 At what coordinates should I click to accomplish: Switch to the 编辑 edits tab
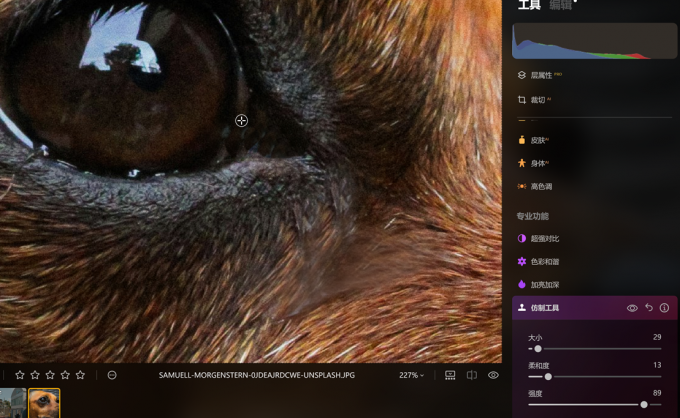click(x=561, y=4)
